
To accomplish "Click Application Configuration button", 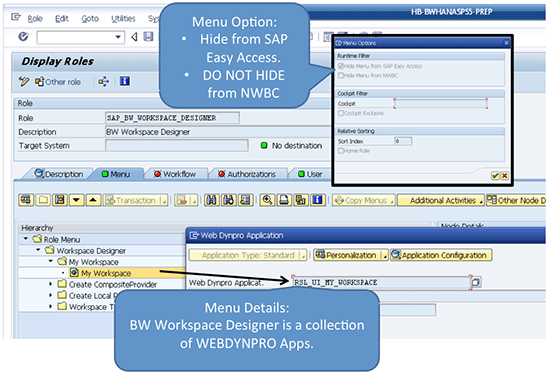I will click(x=441, y=255).
